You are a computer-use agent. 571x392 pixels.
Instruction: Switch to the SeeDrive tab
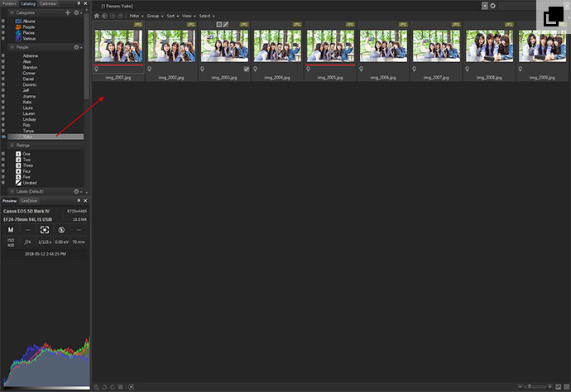click(29, 201)
